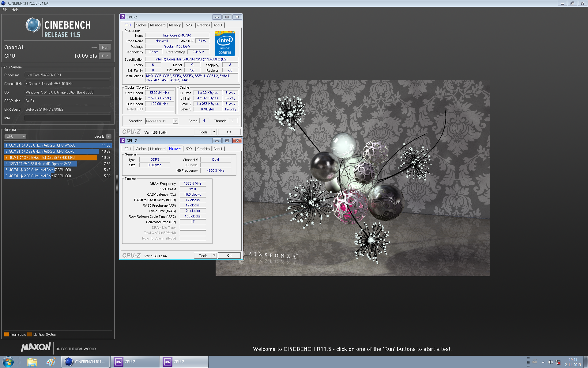This screenshot has width=588, height=368.
Task: Open Windows Explorer from taskbar
Action: (x=32, y=362)
